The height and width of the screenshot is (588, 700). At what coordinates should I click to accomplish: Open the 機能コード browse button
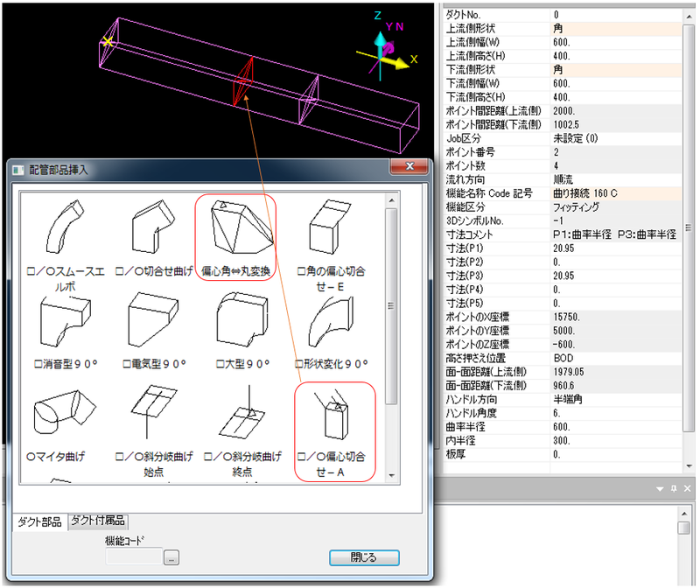tap(171, 556)
